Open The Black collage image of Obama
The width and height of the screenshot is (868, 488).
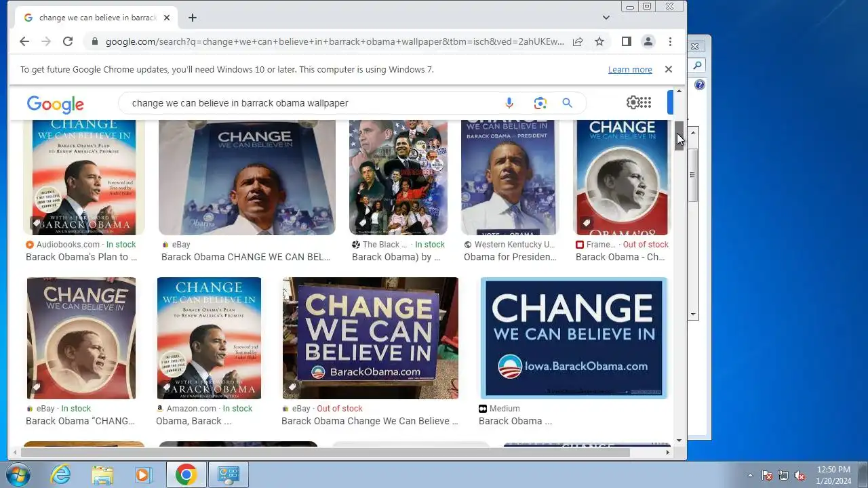pos(398,178)
